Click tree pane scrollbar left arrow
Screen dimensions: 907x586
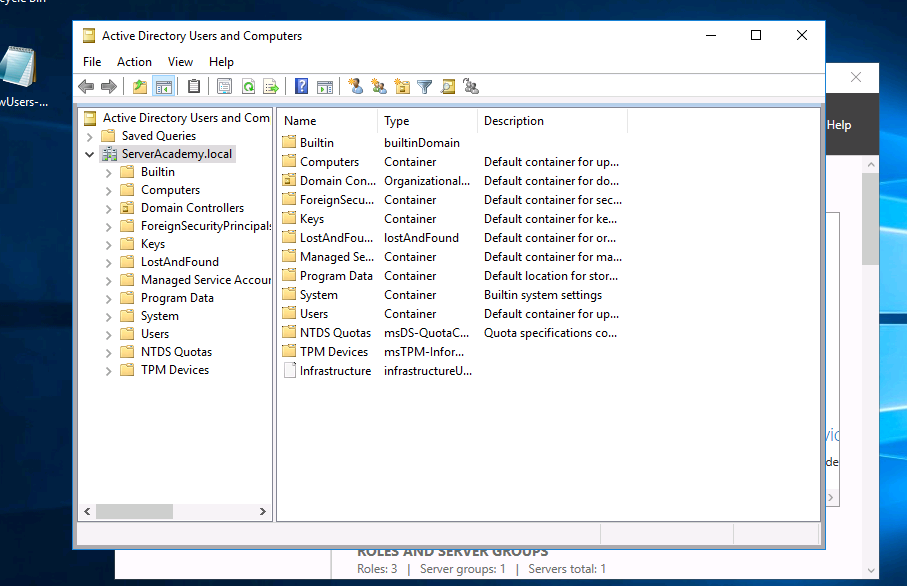point(87,511)
